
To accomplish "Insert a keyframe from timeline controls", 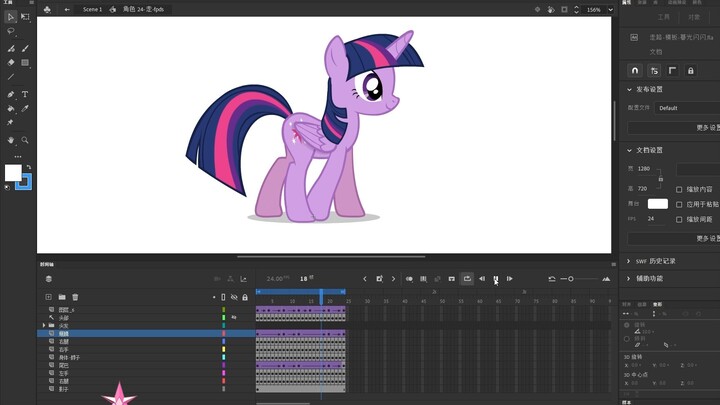I will [379, 279].
